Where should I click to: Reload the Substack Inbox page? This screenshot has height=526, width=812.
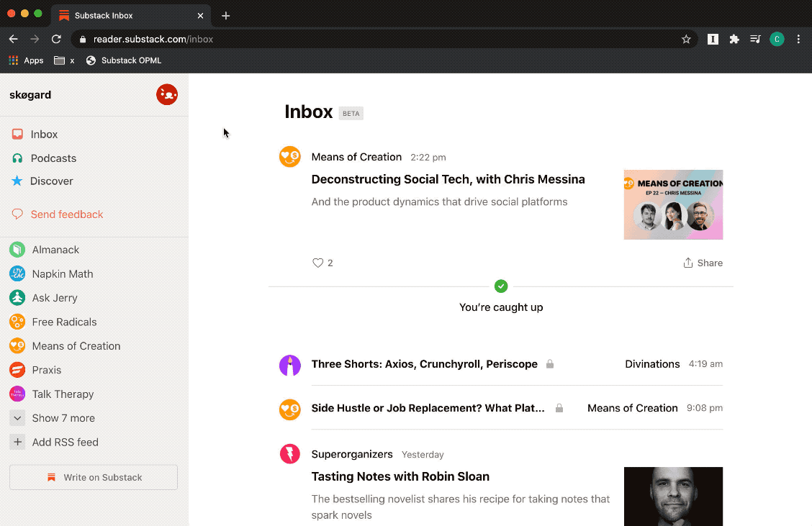(56, 39)
